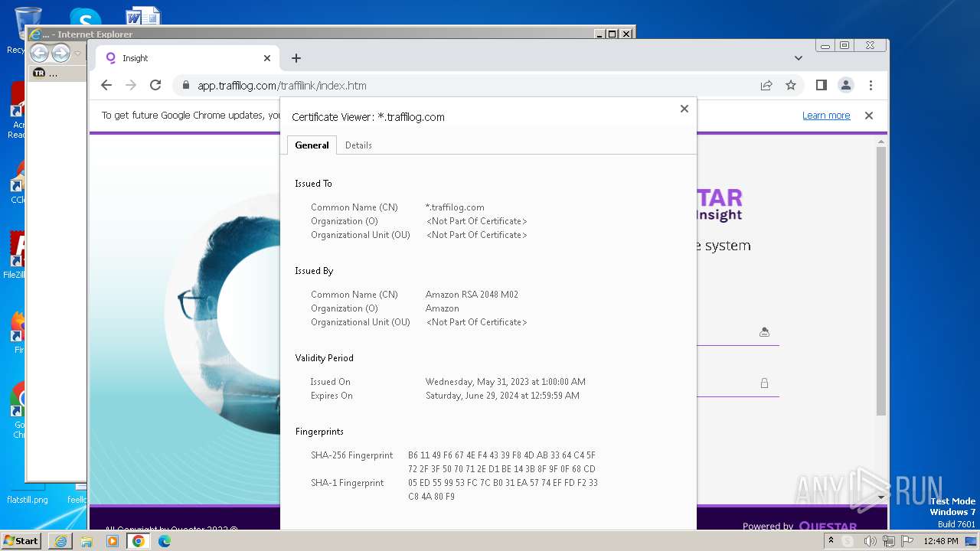The height and width of the screenshot is (551, 980).
Task: Open Internet Explorer from the taskbar
Action: [x=60, y=541]
